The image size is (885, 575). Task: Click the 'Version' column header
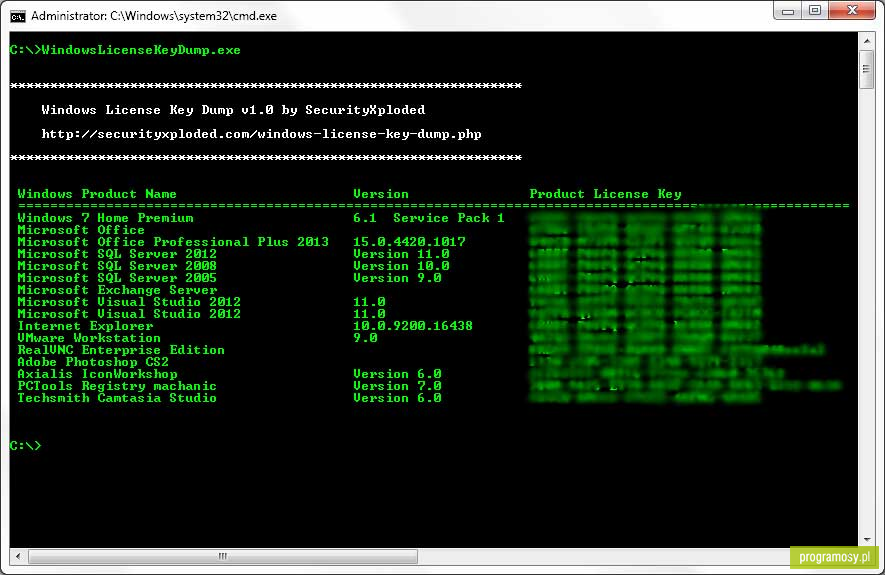click(381, 194)
